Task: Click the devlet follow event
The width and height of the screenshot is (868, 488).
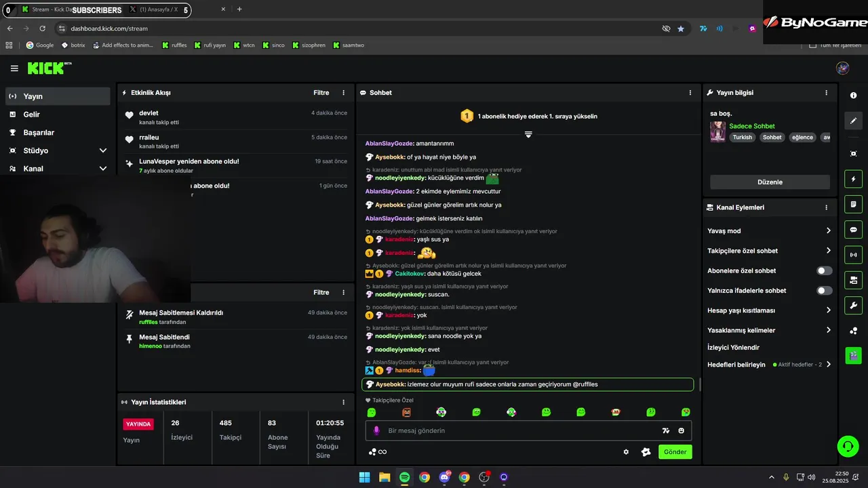Action: pos(235,117)
